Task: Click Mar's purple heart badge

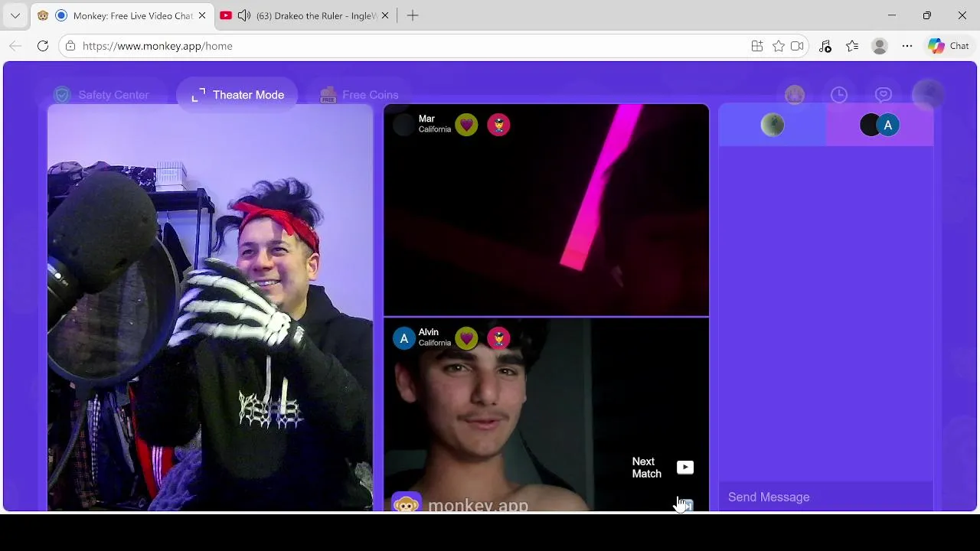Action: point(466,125)
